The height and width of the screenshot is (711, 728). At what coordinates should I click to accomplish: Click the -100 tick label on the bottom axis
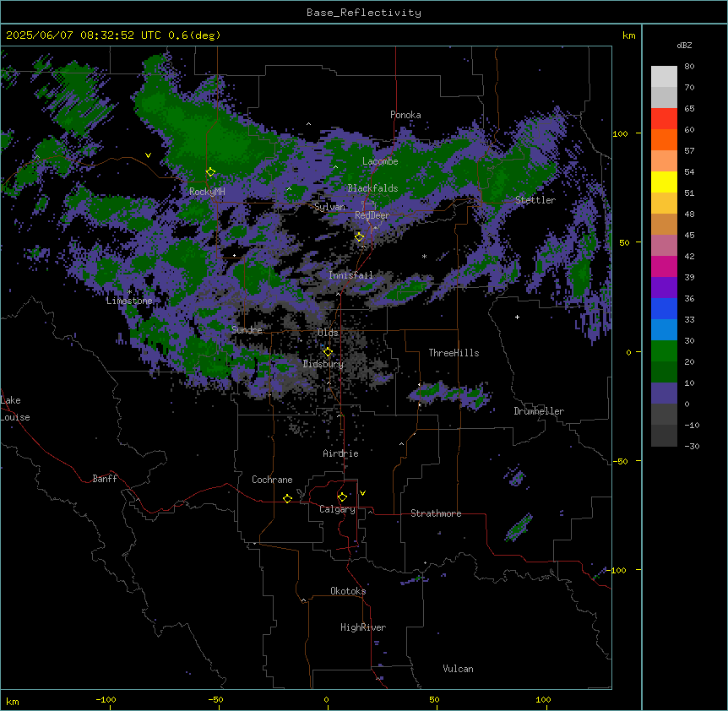click(106, 699)
